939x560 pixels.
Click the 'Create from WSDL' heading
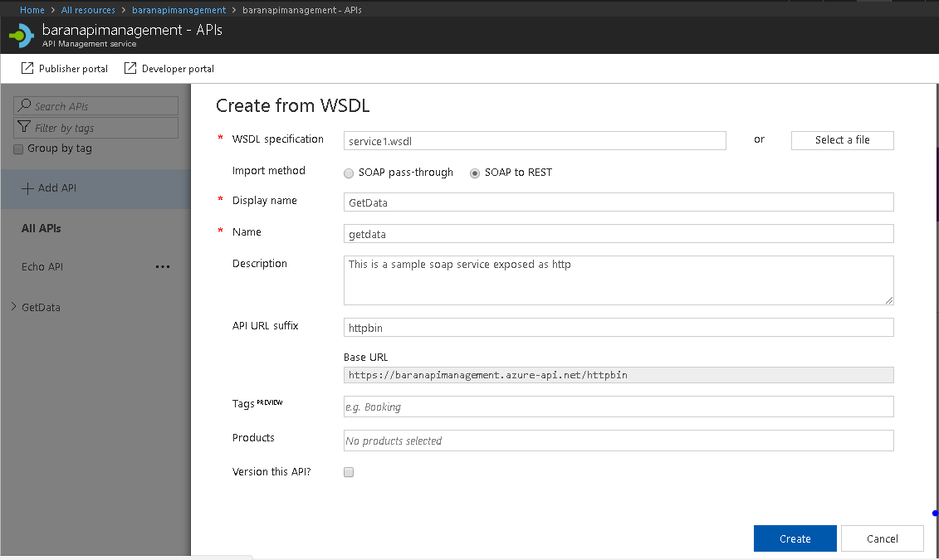click(x=293, y=106)
